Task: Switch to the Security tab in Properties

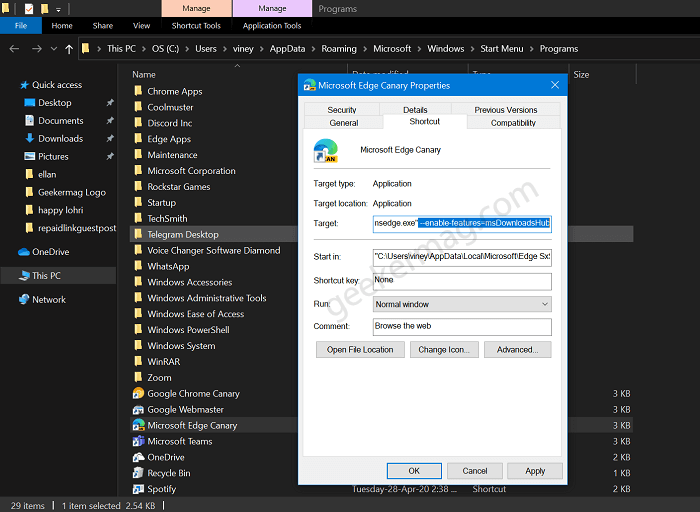Action: pos(342,110)
